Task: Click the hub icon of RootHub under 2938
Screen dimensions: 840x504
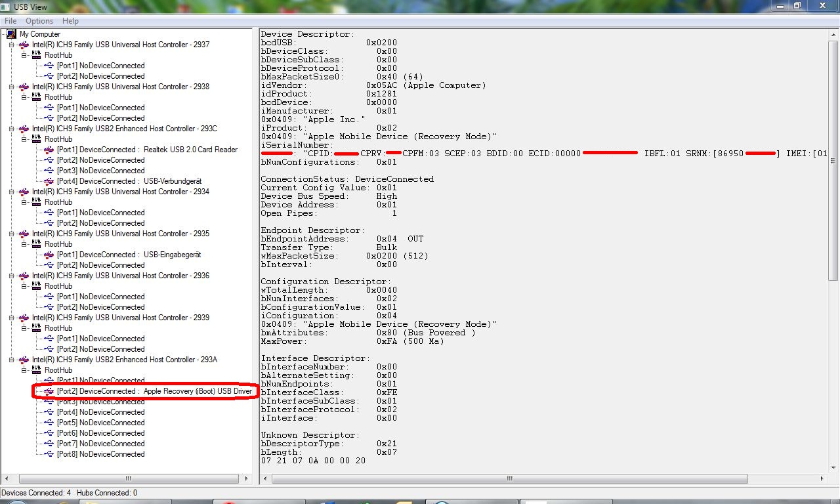Action: 37,97
